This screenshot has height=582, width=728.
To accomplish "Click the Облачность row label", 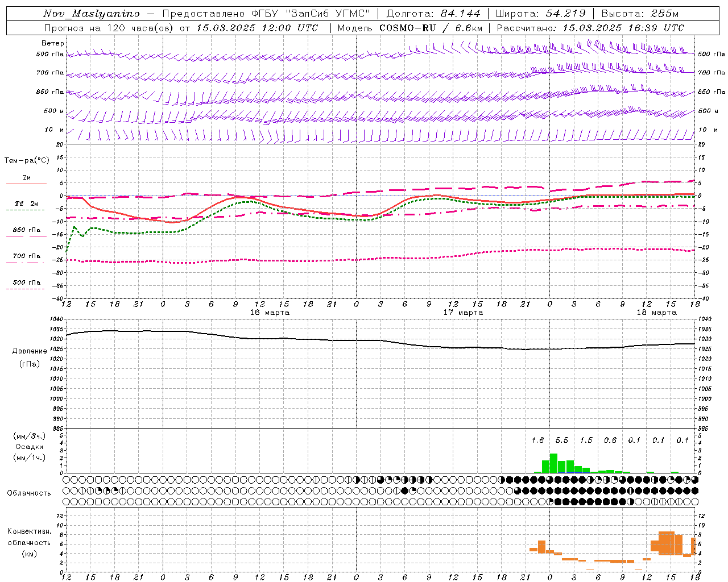I will point(29,493).
